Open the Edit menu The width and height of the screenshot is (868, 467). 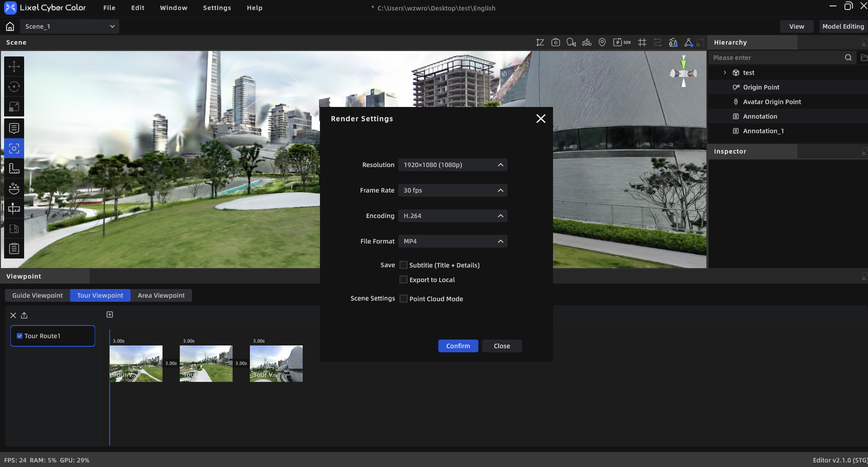click(x=138, y=8)
